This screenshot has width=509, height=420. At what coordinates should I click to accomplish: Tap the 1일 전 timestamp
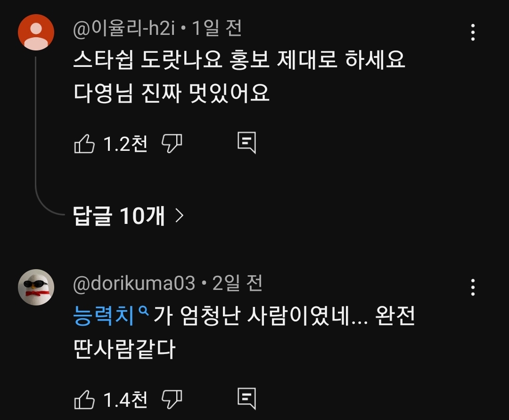pyautogui.click(x=217, y=29)
